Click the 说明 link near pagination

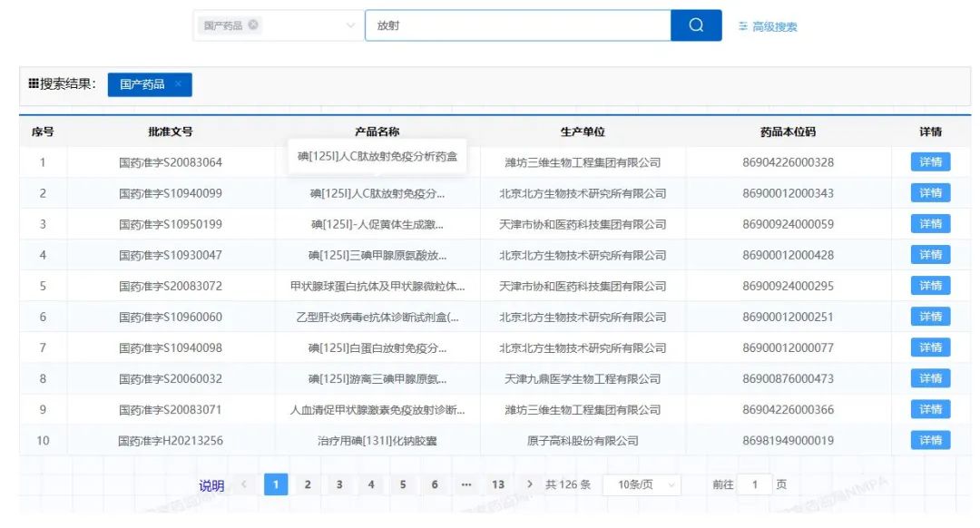tap(211, 485)
